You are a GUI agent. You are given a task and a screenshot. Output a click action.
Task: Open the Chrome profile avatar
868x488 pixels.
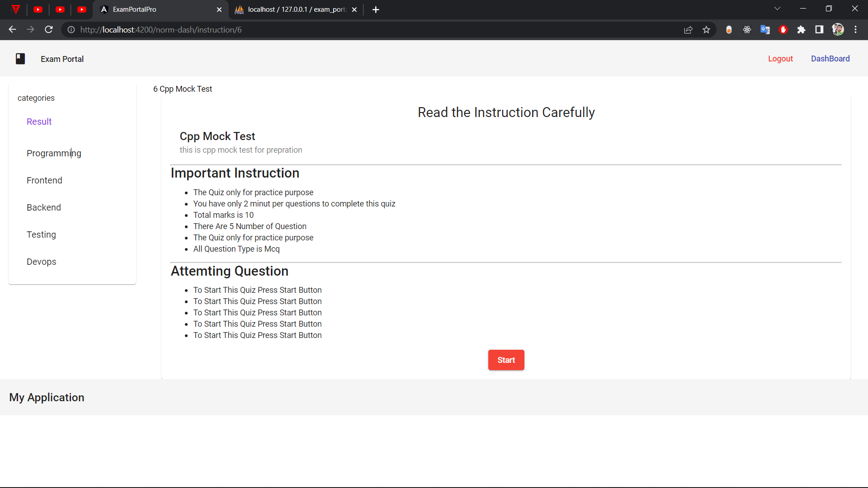[838, 30]
